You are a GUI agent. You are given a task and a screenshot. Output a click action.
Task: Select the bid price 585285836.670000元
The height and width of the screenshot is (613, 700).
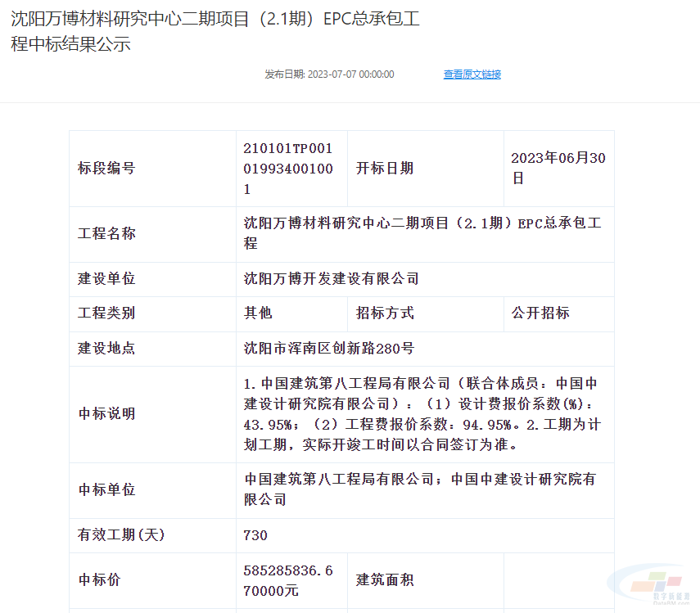pyautogui.click(x=288, y=580)
